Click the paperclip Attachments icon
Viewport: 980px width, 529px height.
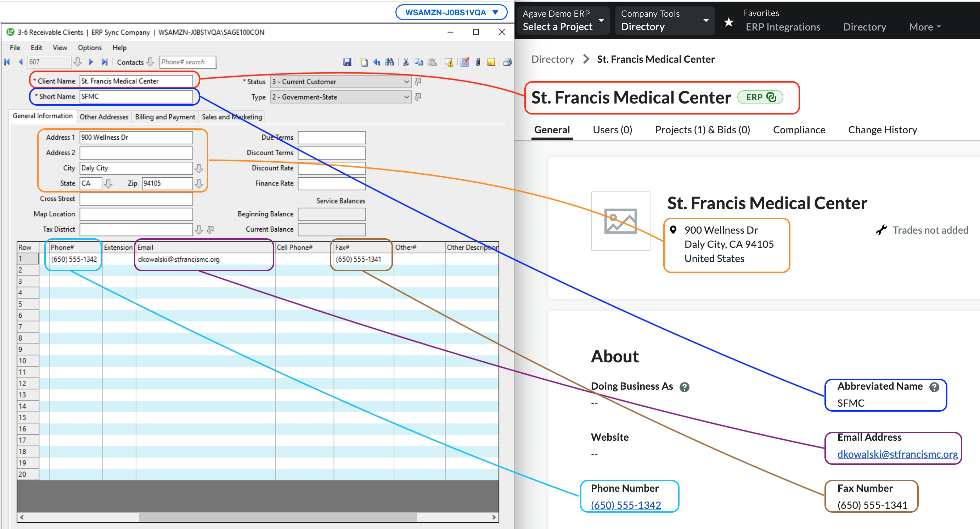point(478,62)
